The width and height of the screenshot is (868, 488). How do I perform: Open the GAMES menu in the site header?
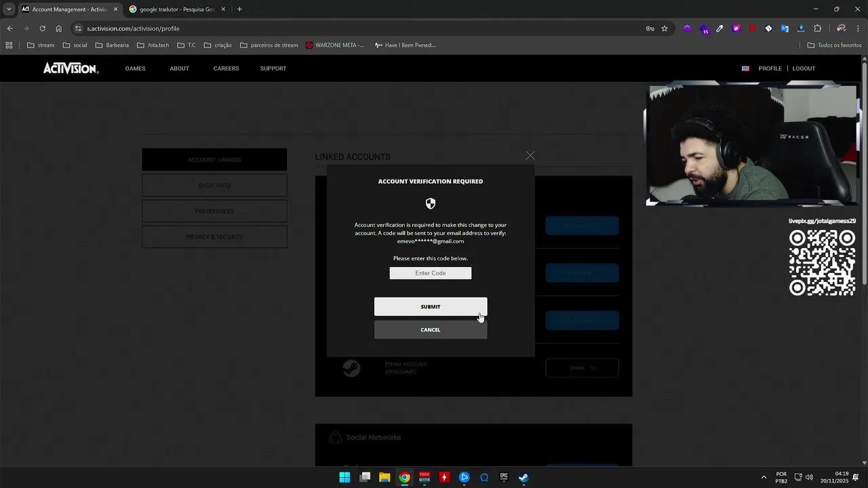[135, 68]
